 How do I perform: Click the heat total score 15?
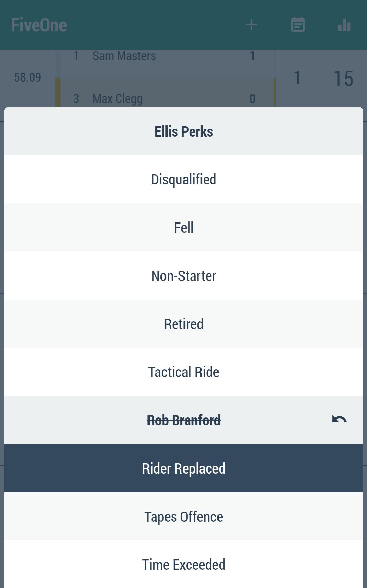tap(343, 78)
